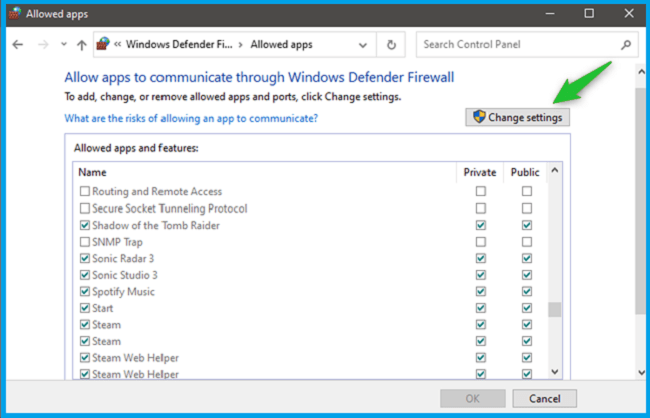Click the Windows Defender Fi... breadcrumb
The width and height of the screenshot is (650, 418).
point(179,44)
